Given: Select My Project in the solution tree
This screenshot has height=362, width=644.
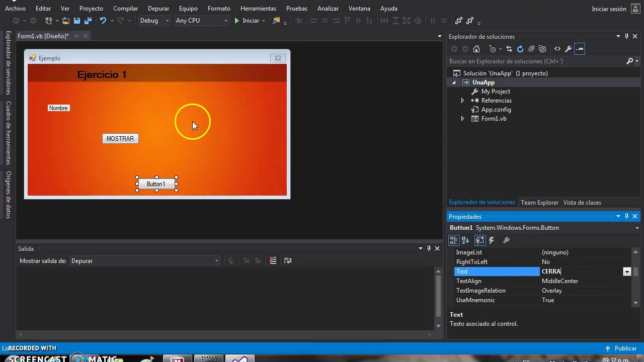Looking at the screenshot, I should pyautogui.click(x=496, y=92).
